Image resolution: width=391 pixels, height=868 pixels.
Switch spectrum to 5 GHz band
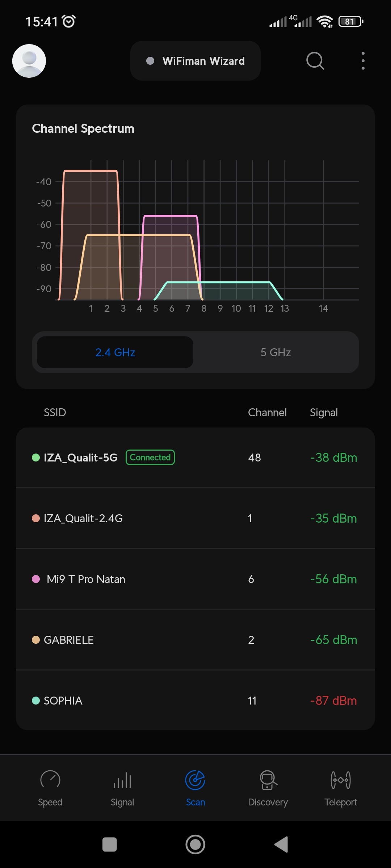276,352
